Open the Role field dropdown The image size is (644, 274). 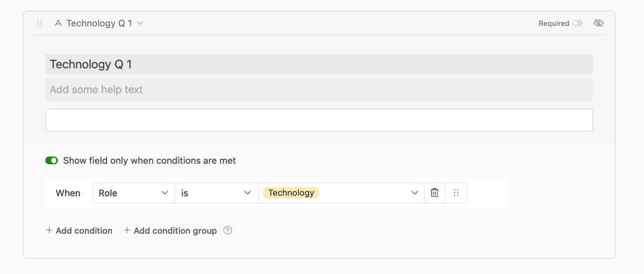(134, 193)
